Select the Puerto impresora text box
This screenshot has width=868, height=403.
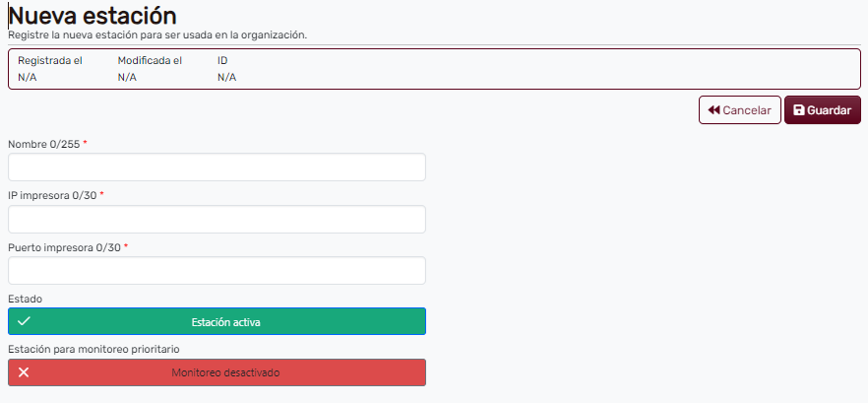(x=217, y=271)
